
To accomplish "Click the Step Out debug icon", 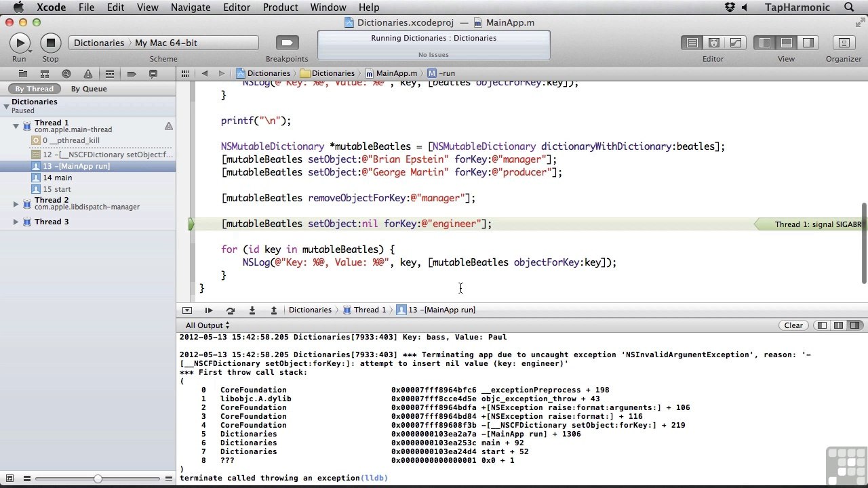I will [x=274, y=310].
